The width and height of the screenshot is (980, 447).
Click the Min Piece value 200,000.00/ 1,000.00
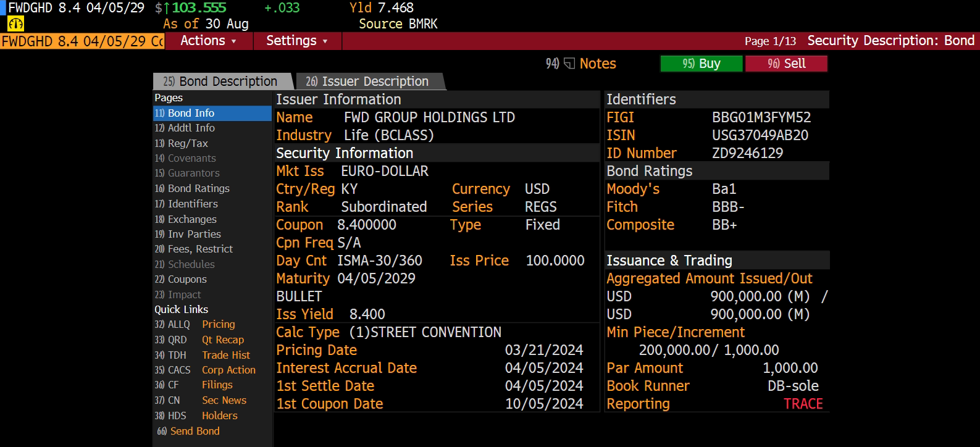[709, 350]
